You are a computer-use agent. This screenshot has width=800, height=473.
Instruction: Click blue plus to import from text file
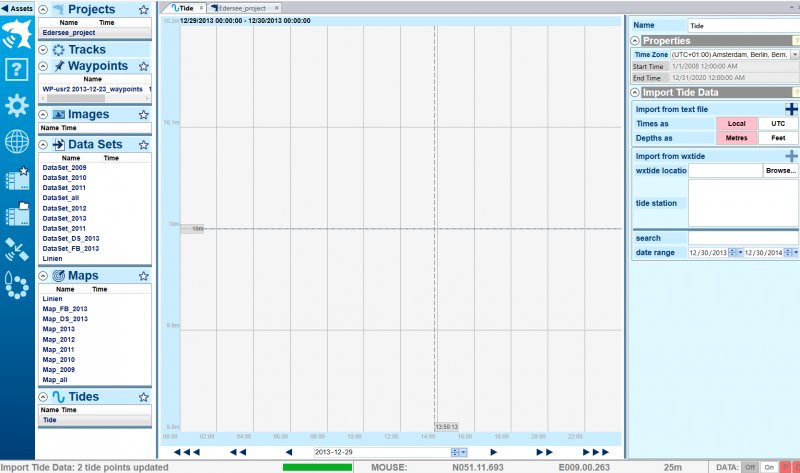(791, 109)
